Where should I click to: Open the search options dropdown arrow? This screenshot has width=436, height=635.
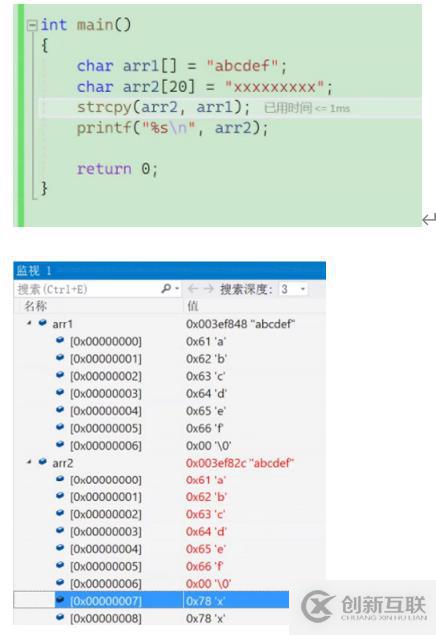(177, 289)
